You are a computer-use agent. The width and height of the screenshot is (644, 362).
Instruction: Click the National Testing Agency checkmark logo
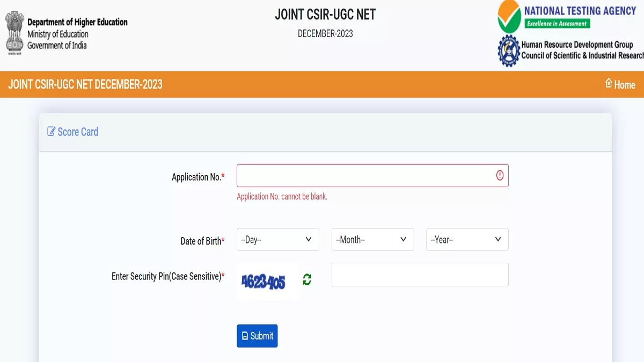[x=508, y=17]
